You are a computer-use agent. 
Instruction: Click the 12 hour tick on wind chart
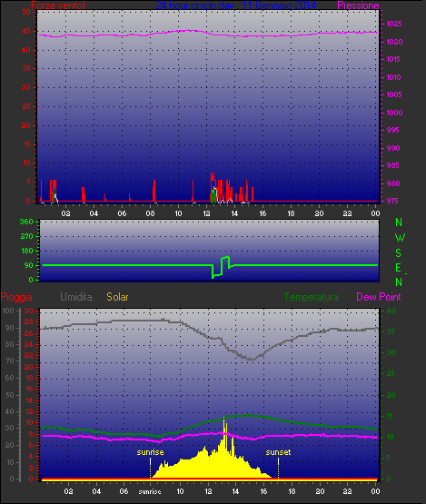click(206, 213)
